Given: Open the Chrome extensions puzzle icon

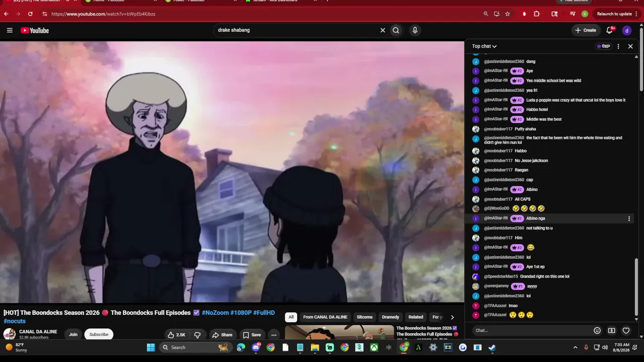Looking at the screenshot, I should (x=537, y=14).
